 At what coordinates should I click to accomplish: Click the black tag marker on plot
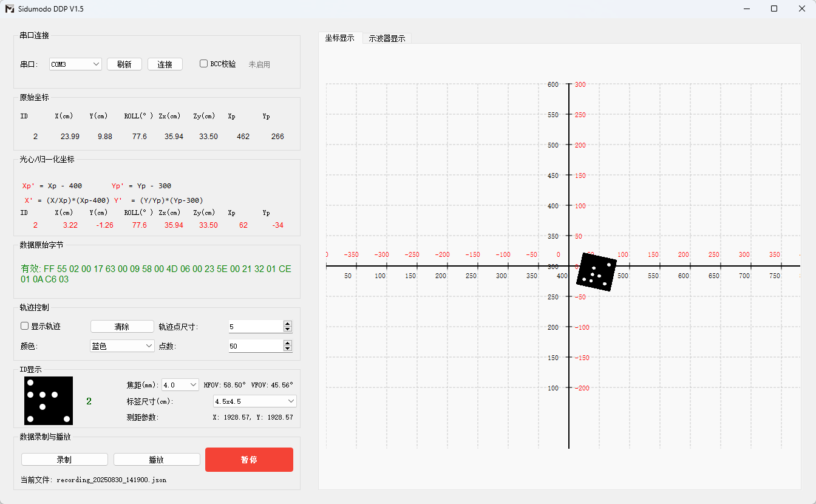click(597, 273)
